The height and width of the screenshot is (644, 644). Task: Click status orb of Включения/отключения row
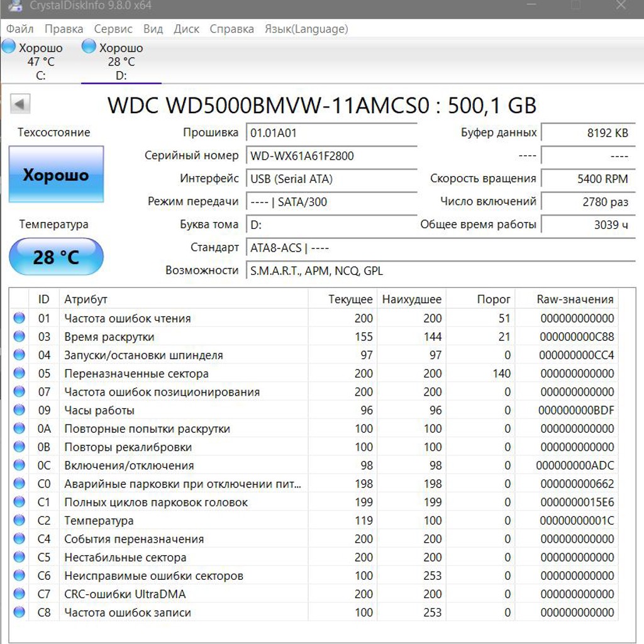click(x=19, y=465)
